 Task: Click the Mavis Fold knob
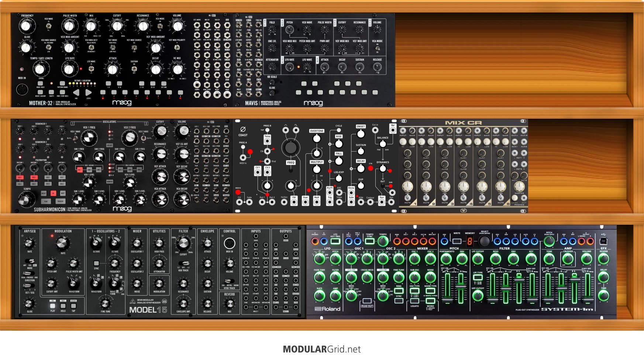coord(272,30)
